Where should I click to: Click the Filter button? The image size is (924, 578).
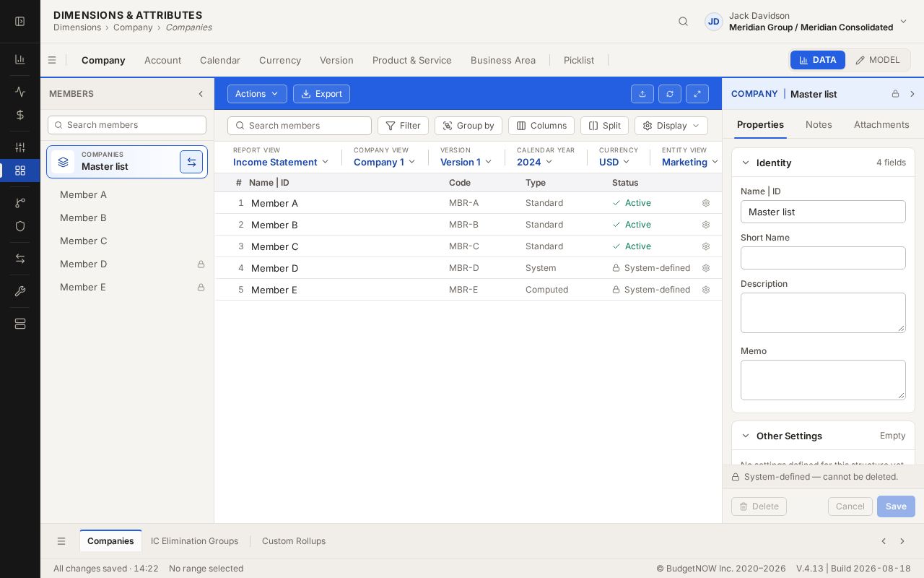[403, 126]
